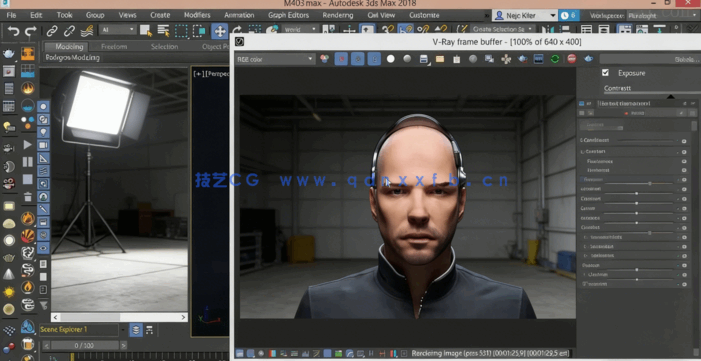This screenshot has height=361, width=701.
Task: Open the Views menu
Action: (127, 15)
